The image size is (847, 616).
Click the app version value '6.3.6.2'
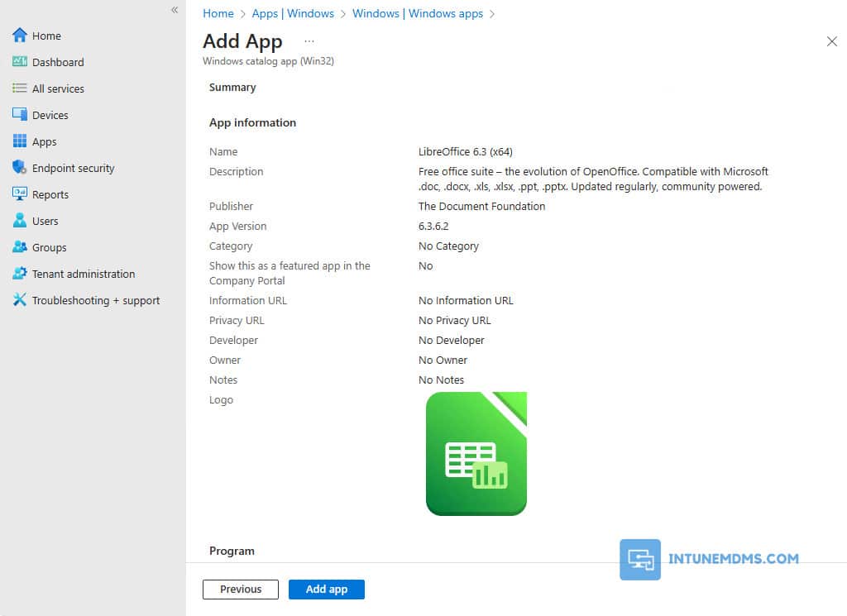tap(433, 227)
